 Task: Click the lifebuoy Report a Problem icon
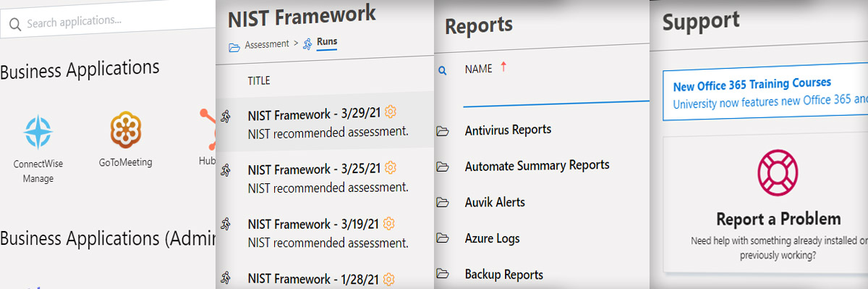[777, 172]
